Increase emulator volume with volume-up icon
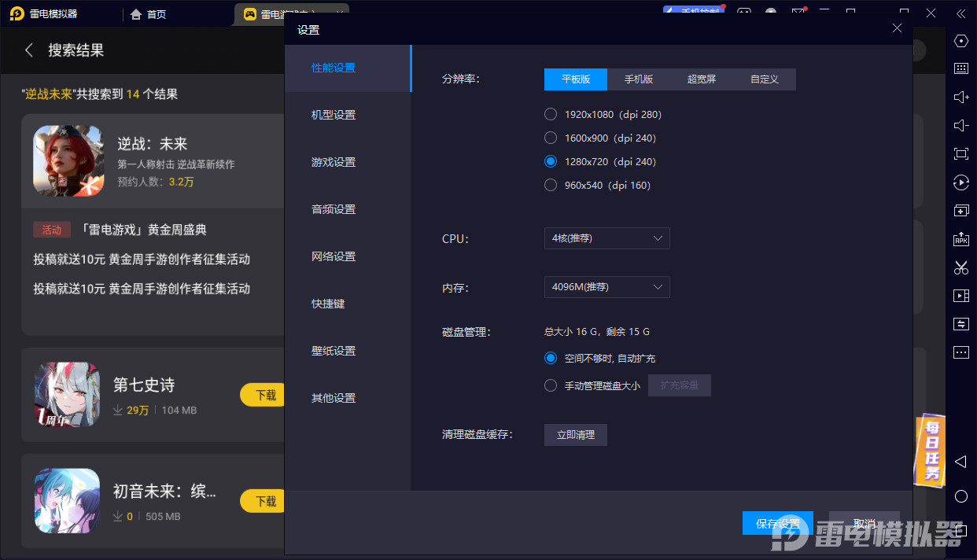 point(960,97)
